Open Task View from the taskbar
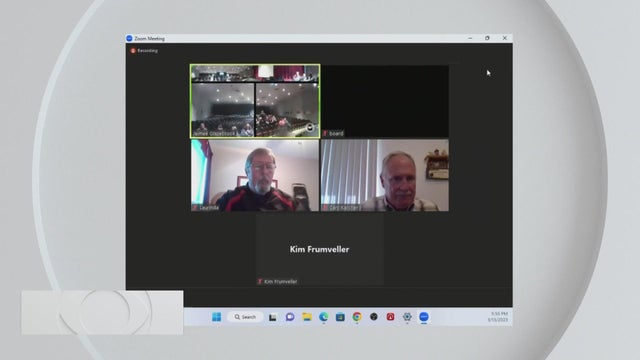Screen dimensions: 640x360 273,317
